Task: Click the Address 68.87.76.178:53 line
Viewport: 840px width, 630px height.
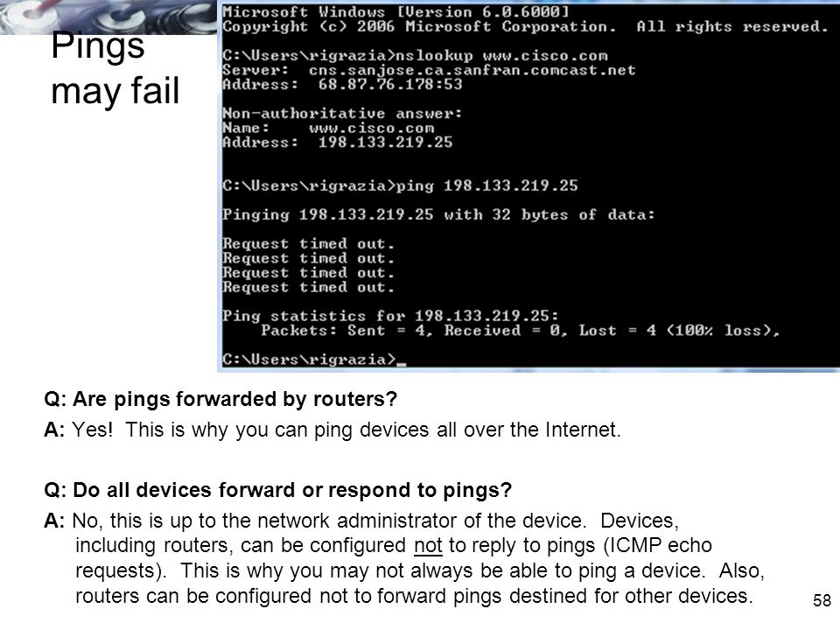Action: pyautogui.click(x=342, y=85)
